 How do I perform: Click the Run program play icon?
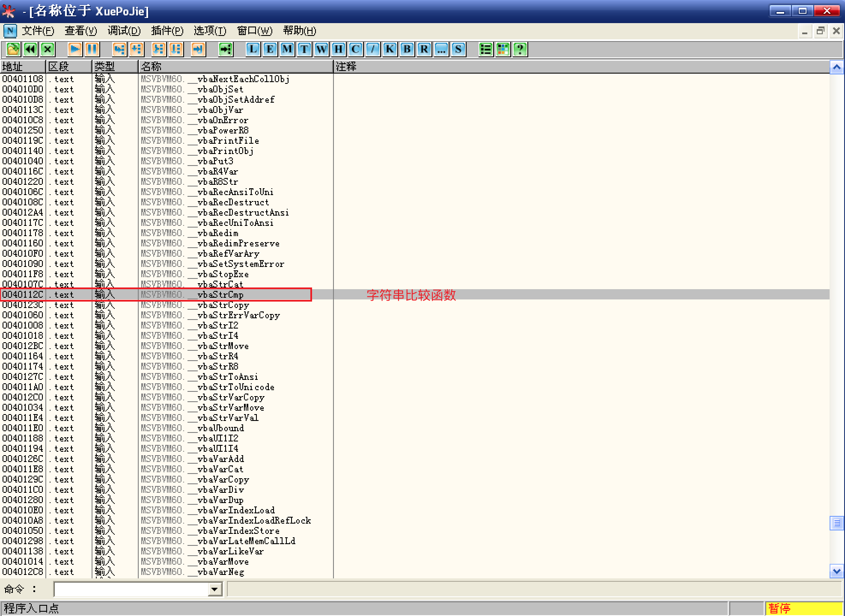(75, 49)
